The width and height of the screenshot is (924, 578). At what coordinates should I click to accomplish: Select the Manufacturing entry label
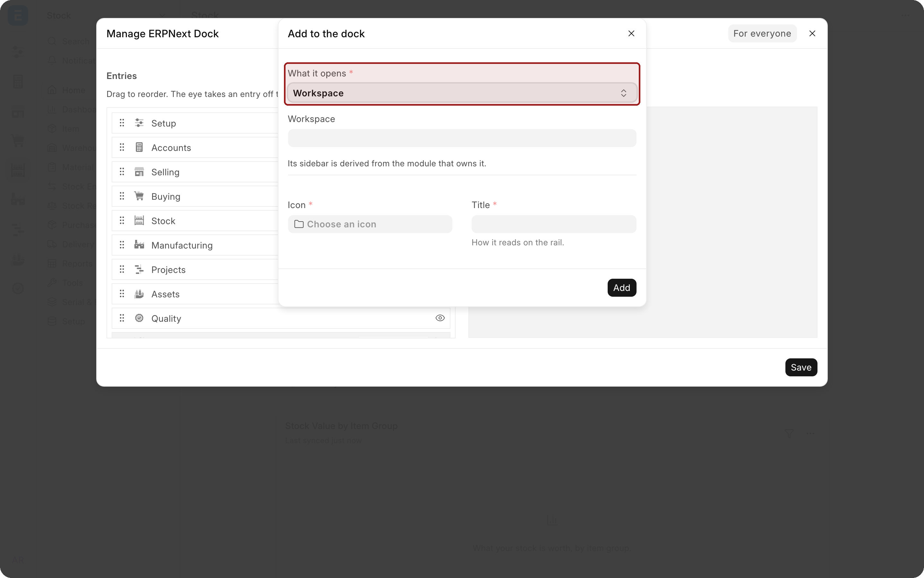[x=182, y=245]
